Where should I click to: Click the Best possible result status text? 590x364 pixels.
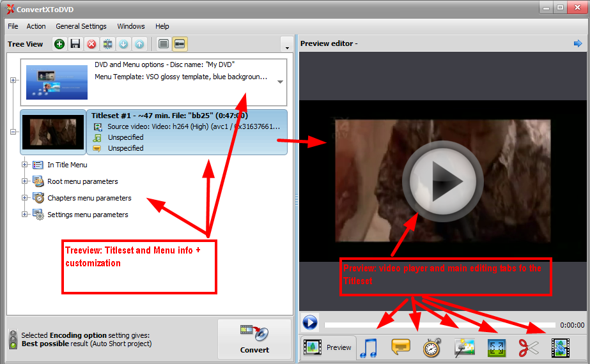point(86,344)
